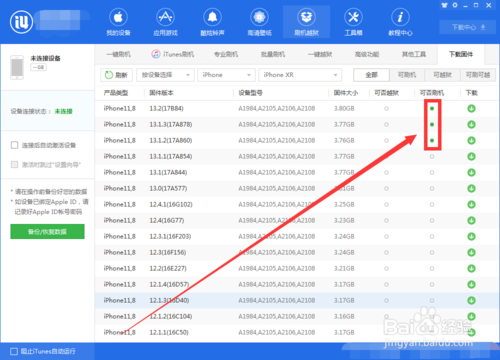Click size 3.80GB in 13.2 row

pos(344,108)
